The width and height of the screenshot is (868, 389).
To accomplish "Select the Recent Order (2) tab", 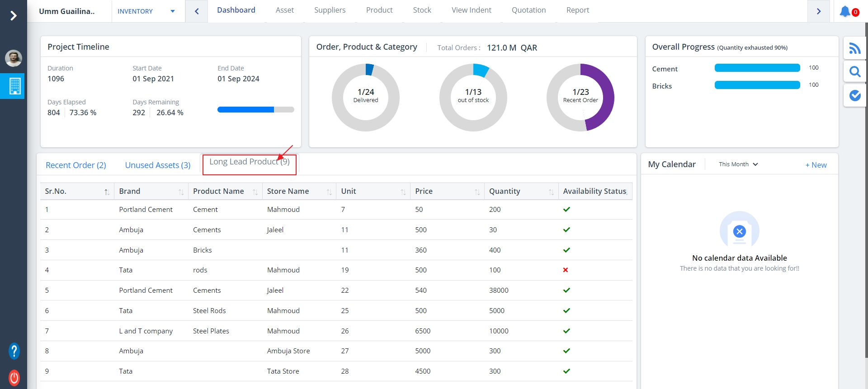I will [76, 165].
